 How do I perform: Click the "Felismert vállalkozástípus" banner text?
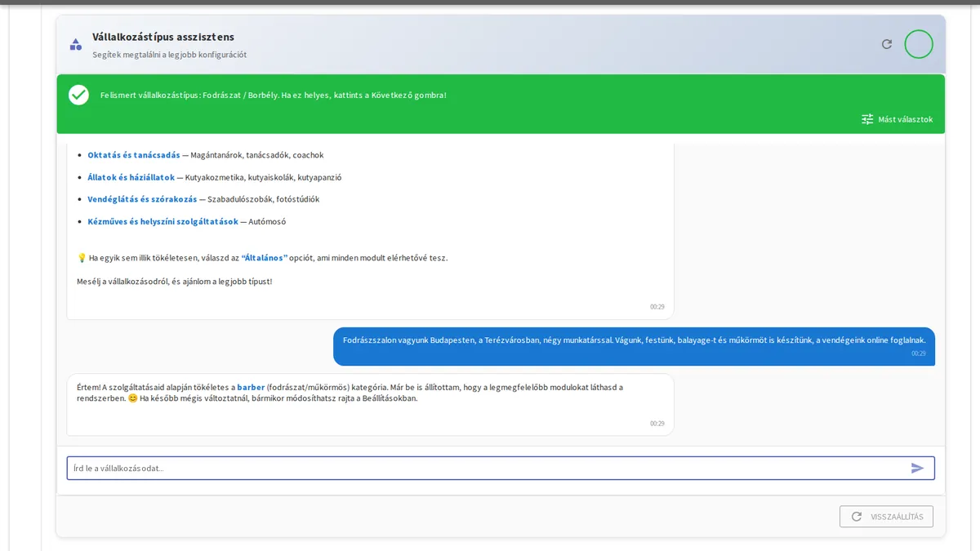click(274, 95)
